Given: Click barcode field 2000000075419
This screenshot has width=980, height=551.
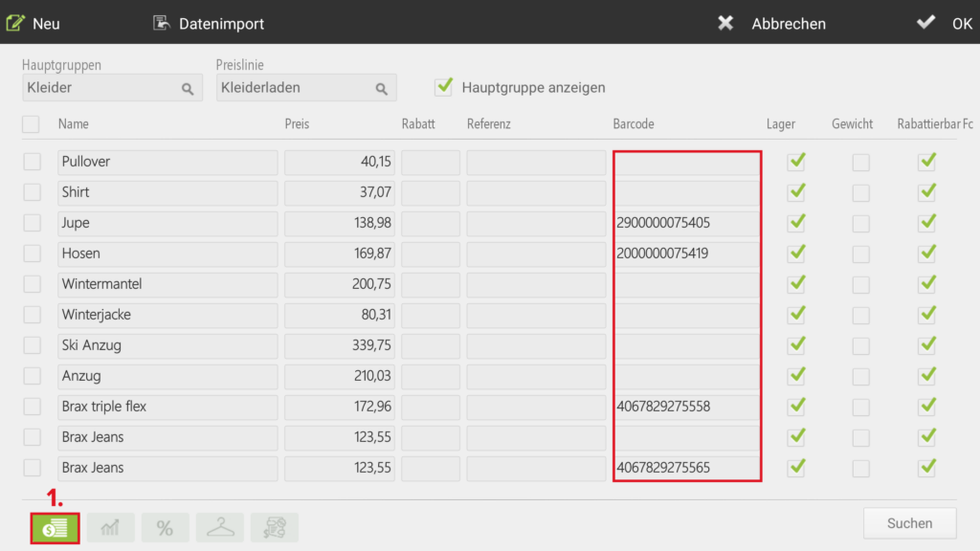Looking at the screenshot, I should pyautogui.click(x=687, y=253).
